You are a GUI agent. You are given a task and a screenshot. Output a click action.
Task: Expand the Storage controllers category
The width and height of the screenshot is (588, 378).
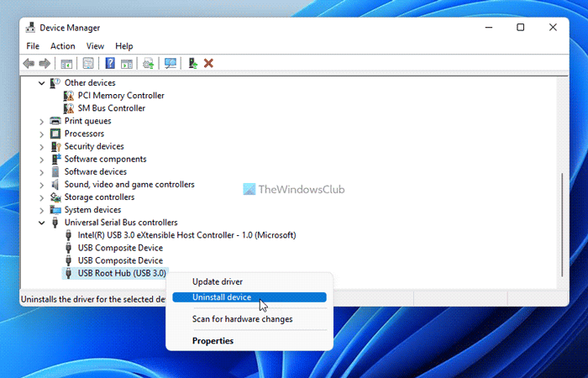pos(41,197)
